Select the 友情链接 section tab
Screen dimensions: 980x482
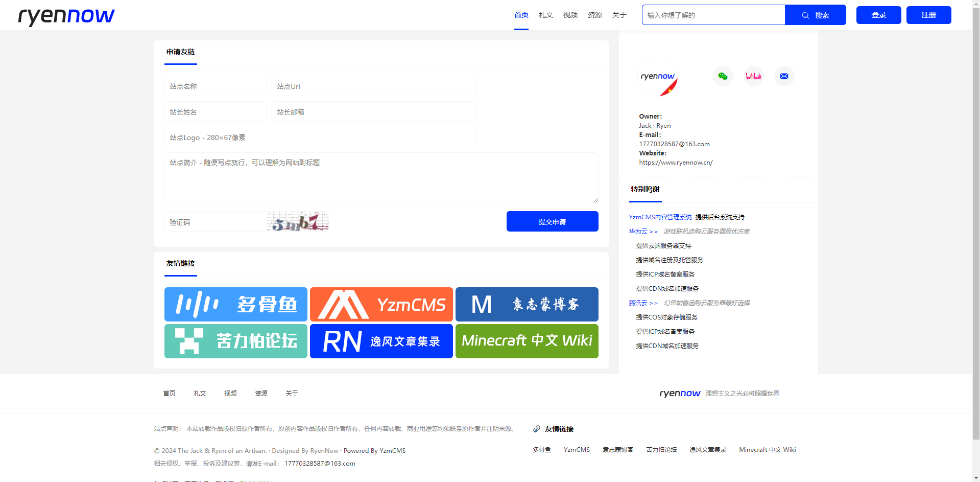pos(181,263)
